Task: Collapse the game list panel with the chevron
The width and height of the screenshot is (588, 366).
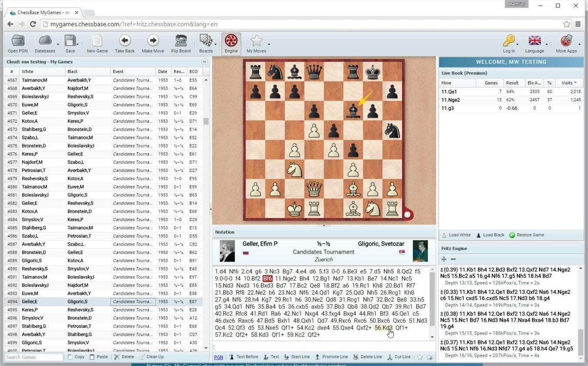Action: (204, 62)
